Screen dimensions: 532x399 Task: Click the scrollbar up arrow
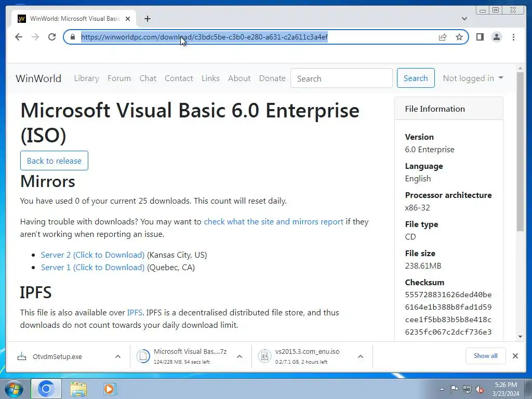point(520,69)
